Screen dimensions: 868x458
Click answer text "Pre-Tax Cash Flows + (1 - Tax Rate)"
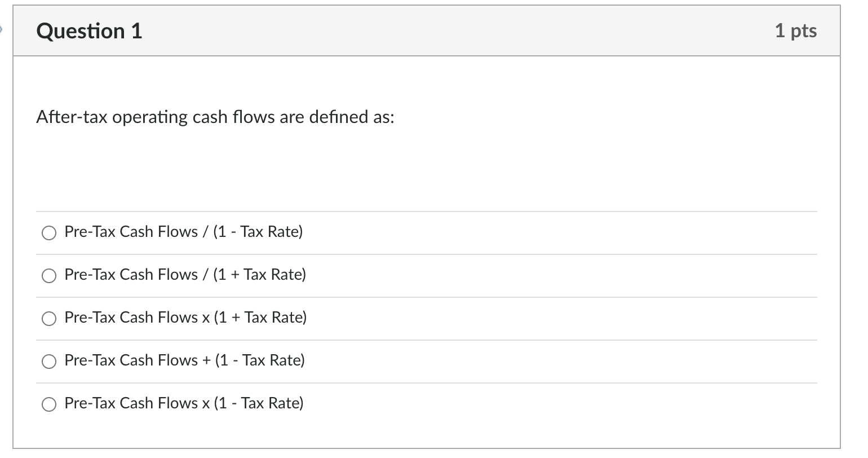pos(184,360)
